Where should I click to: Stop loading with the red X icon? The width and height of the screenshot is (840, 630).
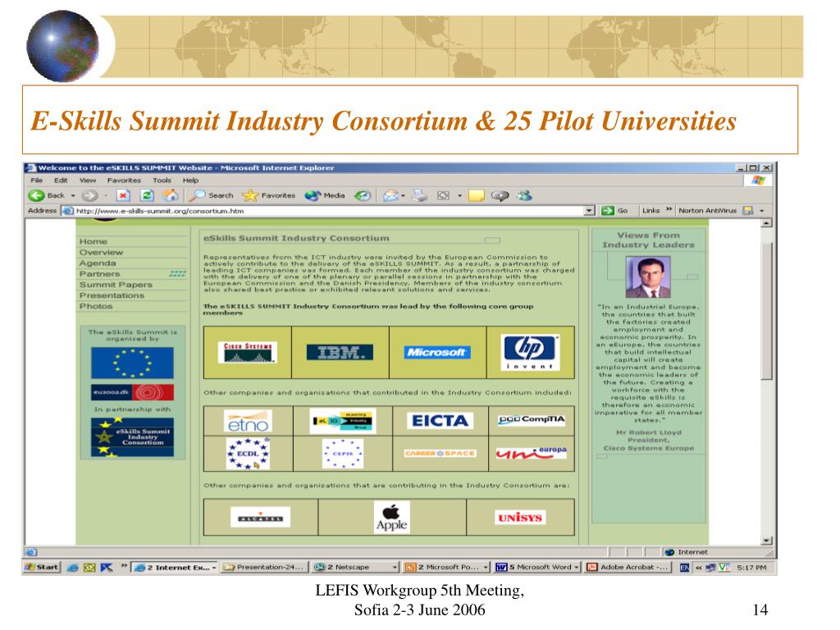[x=123, y=195]
